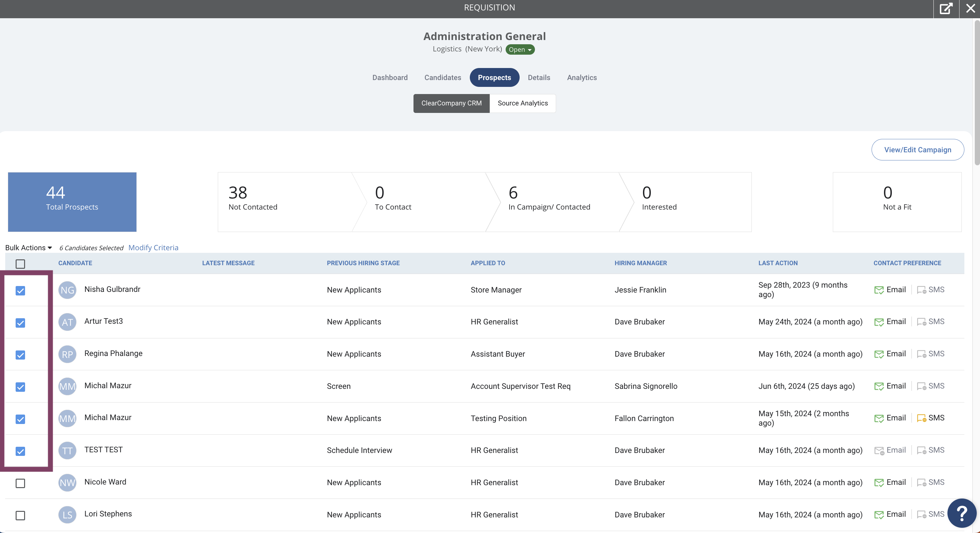
Task: Click SMS icon for Michal Mazur Screen row
Action: (x=921, y=386)
